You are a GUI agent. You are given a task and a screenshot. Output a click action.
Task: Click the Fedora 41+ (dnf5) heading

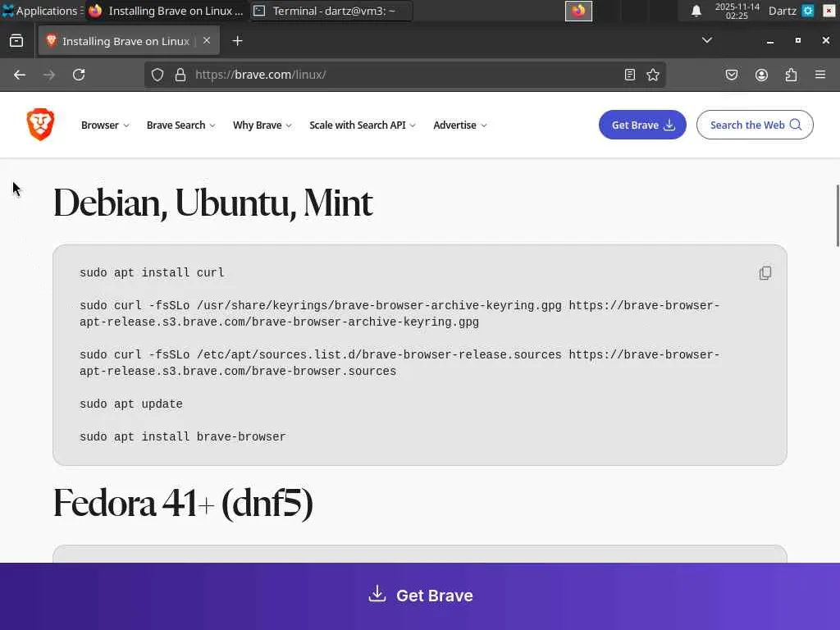(x=183, y=503)
